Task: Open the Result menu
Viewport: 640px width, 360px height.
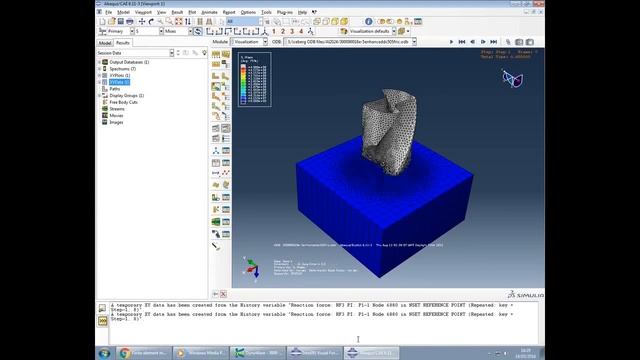Action: click(177, 13)
